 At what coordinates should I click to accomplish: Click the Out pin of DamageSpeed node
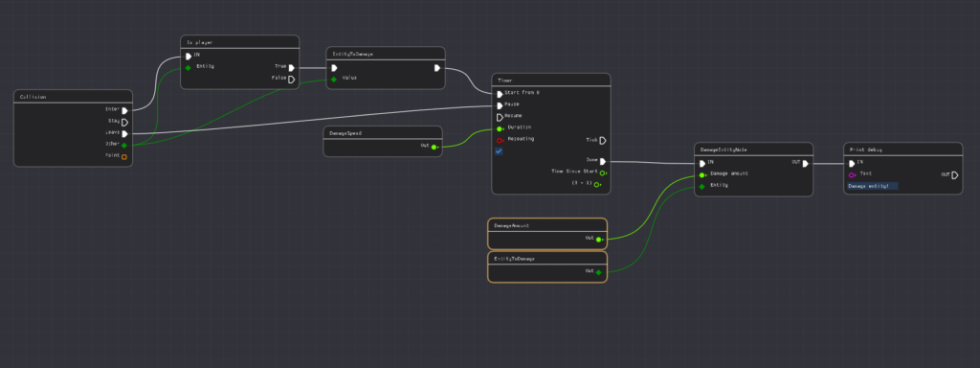(434, 147)
